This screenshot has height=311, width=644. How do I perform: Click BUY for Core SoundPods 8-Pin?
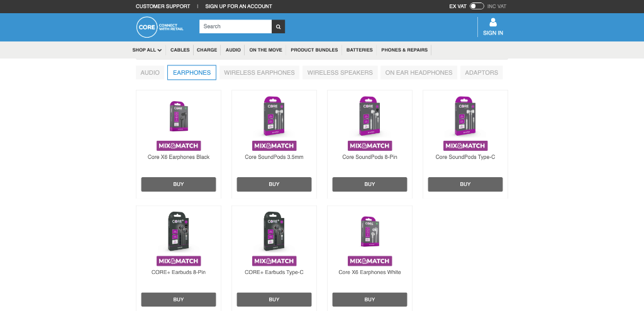pos(370,184)
